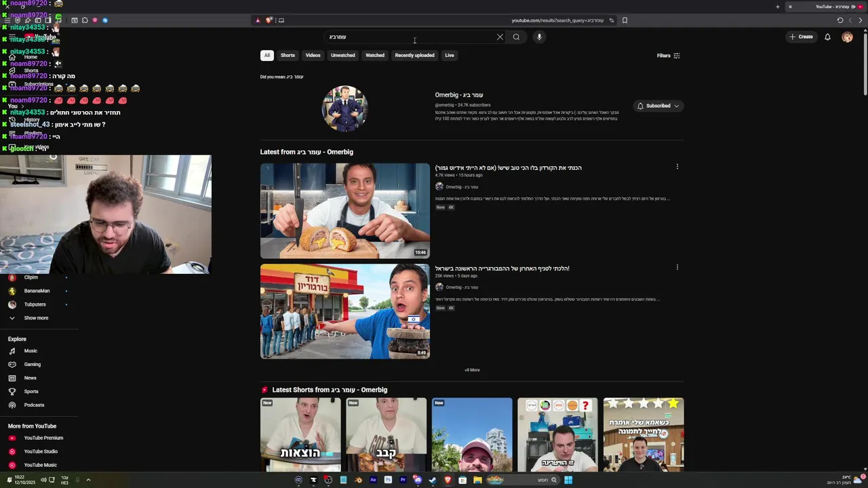Open the Brave browser taskbar icon
This screenshot has width=868, height=488.
pos(448,480)
